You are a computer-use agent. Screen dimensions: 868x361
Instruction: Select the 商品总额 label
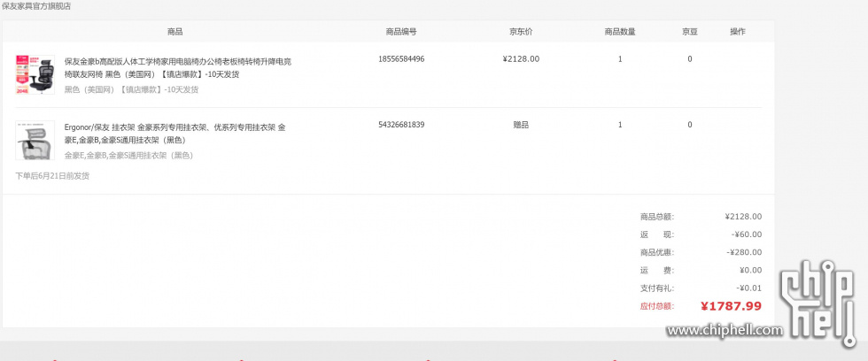(x=657, y=217)
